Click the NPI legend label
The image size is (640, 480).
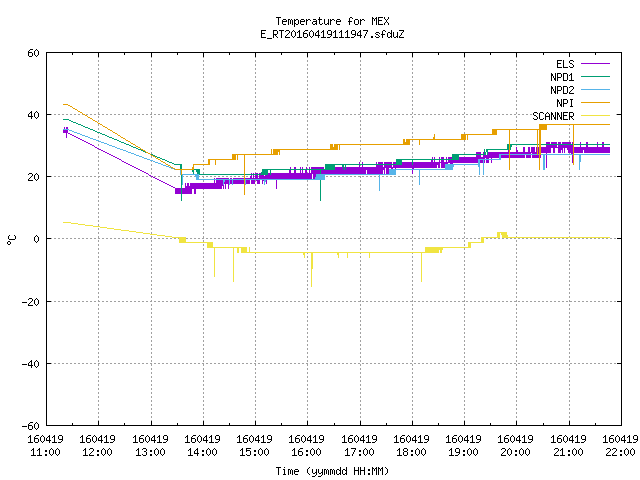point(565,103)
